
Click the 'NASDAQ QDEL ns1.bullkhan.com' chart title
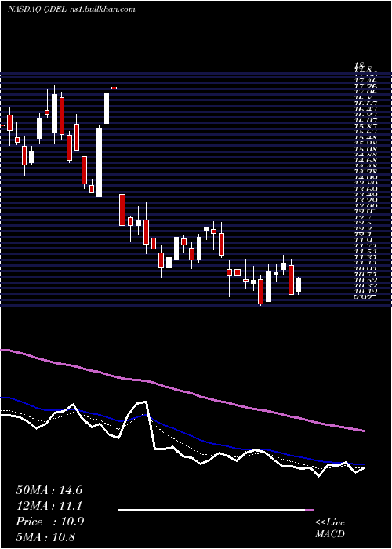(x=71, y=9)
